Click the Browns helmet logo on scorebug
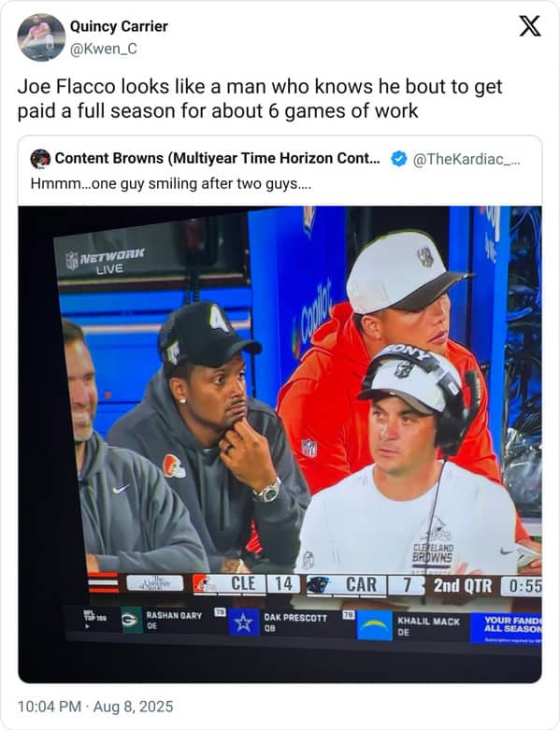This screenshot has width=560, height=730. 204,584
